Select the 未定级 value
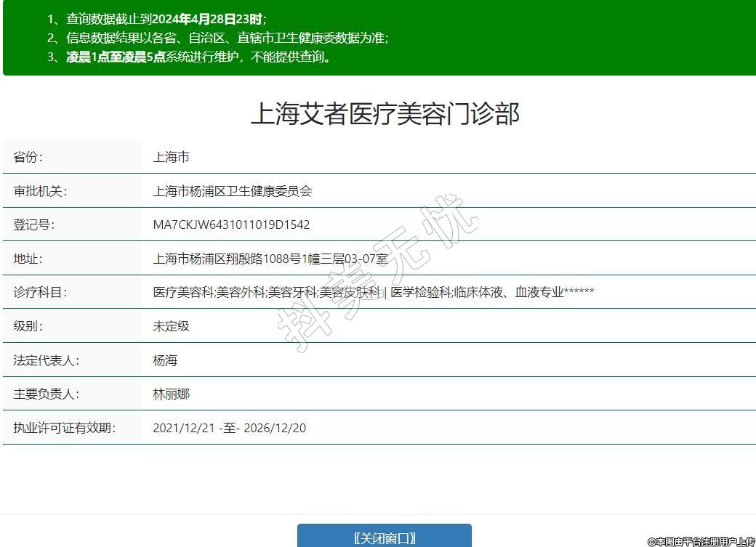The height and width of the screenshot is (547, 756). pyautogui.click(x=171, y=326)
